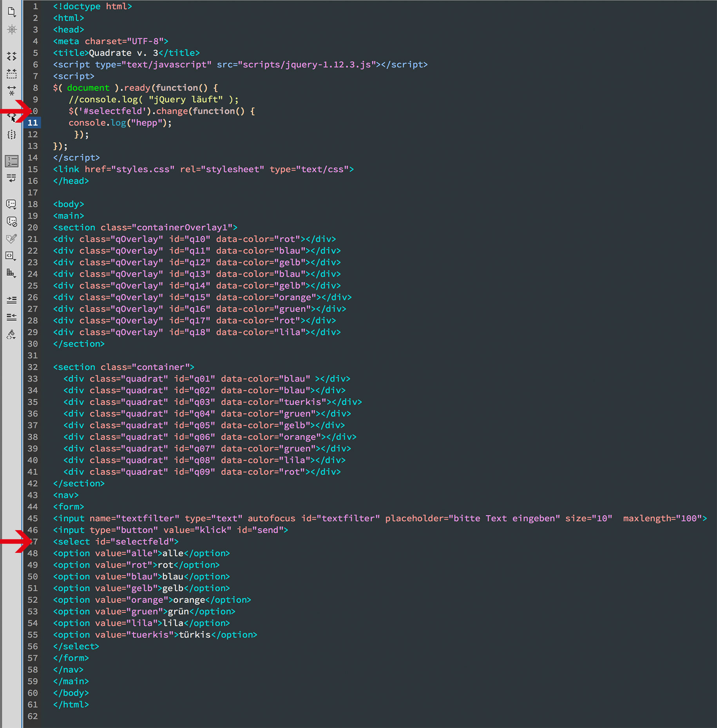Screen dimensions: 717x728
Task: Click the Wrap Tag pencil icon
Action: (x=12, y=239)
